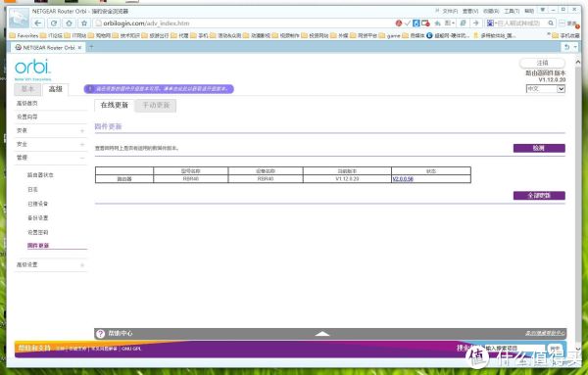588x375 pixels.
Task: Click the 全部更新 update all button
Action: pos(539,196)
